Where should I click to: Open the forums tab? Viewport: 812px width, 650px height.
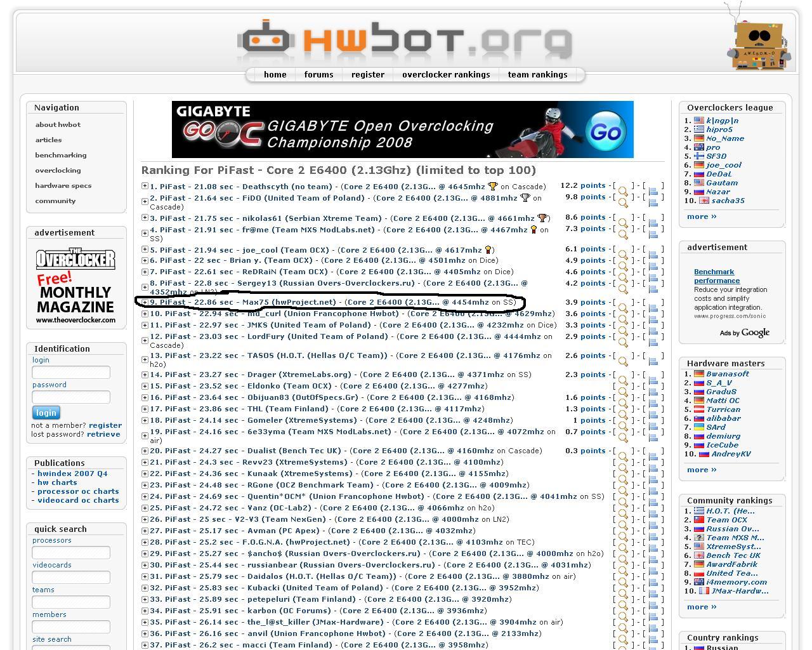(318, 75)
